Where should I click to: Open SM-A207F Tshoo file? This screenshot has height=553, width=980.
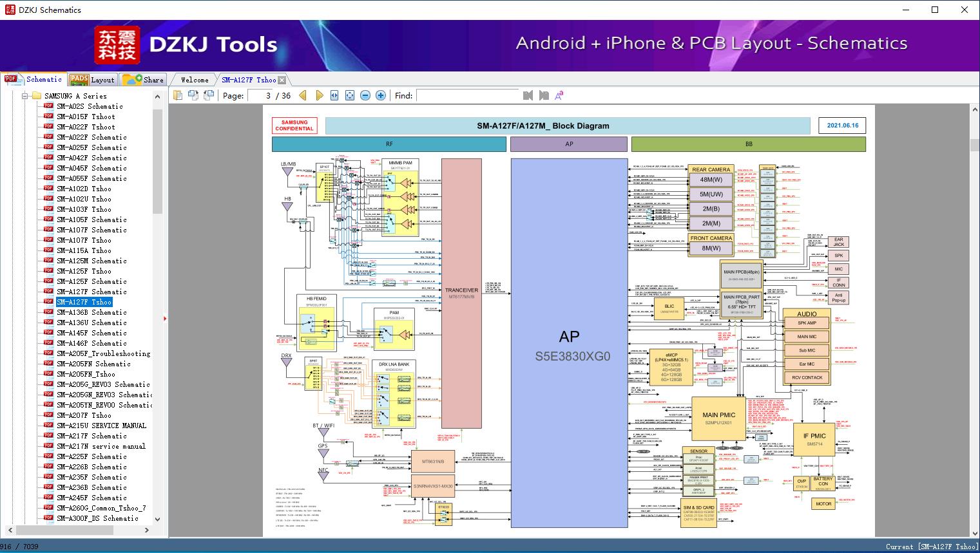(x=84, y=415)
